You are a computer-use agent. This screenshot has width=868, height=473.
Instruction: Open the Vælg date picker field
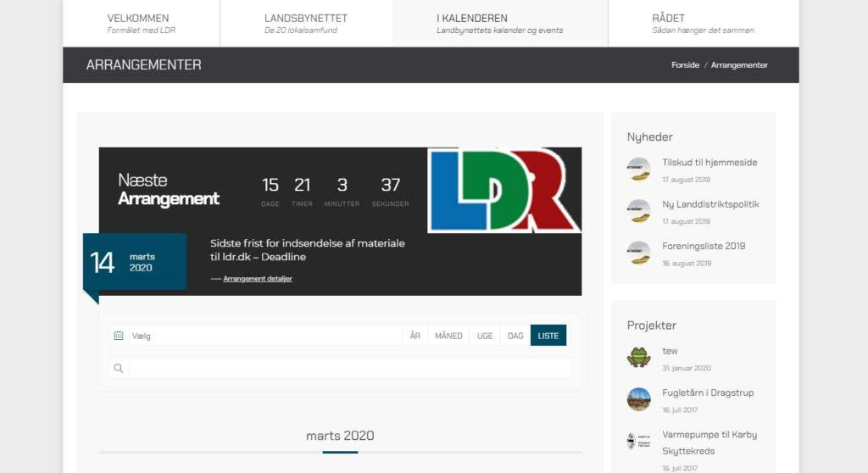click(x=265, y=336)
